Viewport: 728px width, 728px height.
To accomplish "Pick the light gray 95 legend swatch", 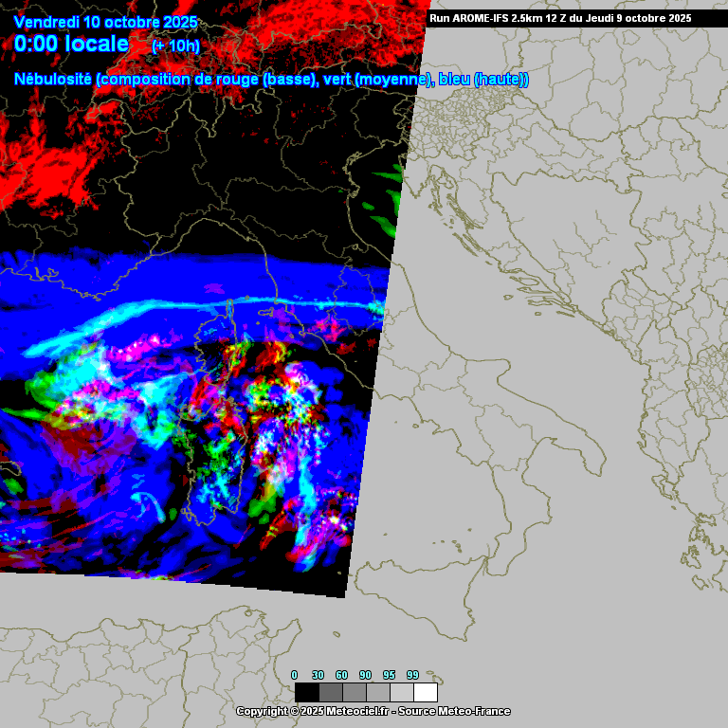I will (x=401, y=692).
